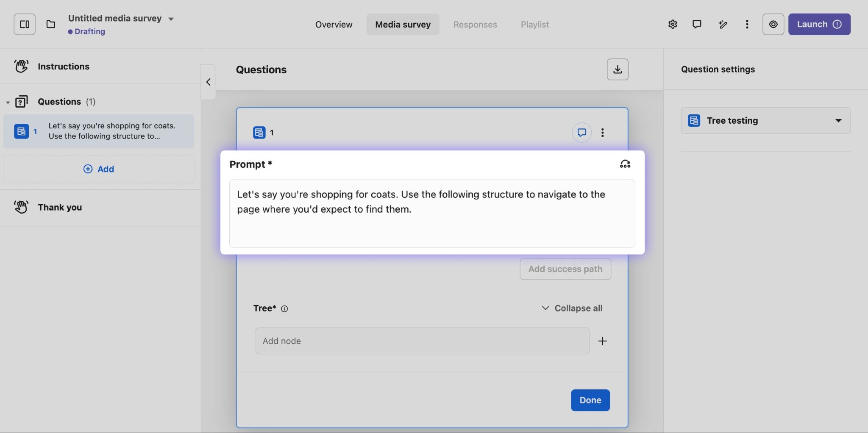Screen dimensions: 868x433
Task: Click in the Add node field
Action: tap(422, 341)
